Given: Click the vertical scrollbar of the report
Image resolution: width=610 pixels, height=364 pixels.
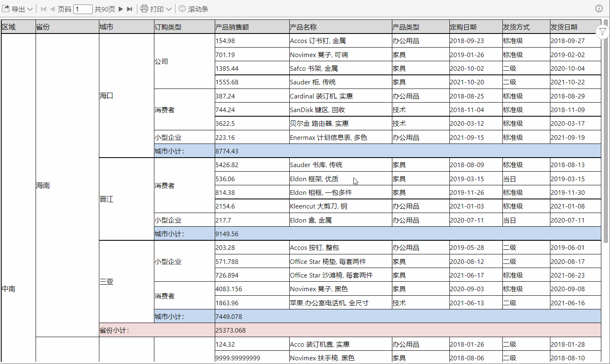Looking at the screenshot, I should [607, 130].
